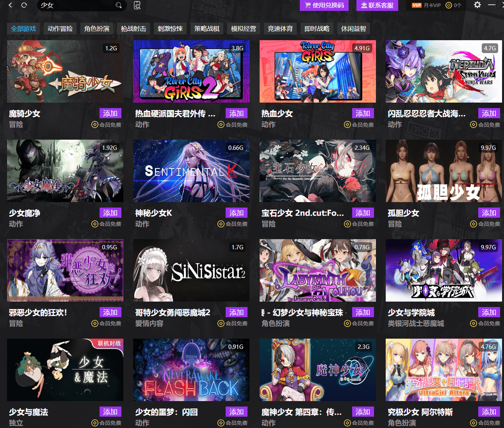The height and width of the screenshot is (428, 504).
Task: Click the magnifier icon in search box
Action: click(119, 5)
